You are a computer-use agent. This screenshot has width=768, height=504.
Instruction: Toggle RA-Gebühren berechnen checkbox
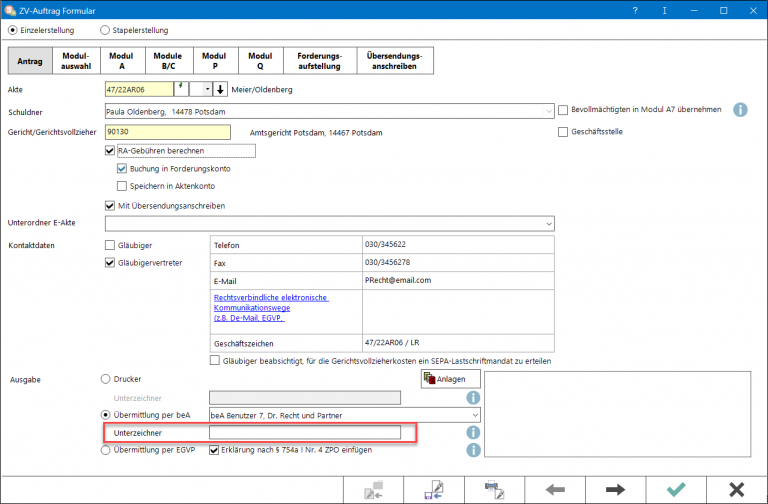click(110, 151)
